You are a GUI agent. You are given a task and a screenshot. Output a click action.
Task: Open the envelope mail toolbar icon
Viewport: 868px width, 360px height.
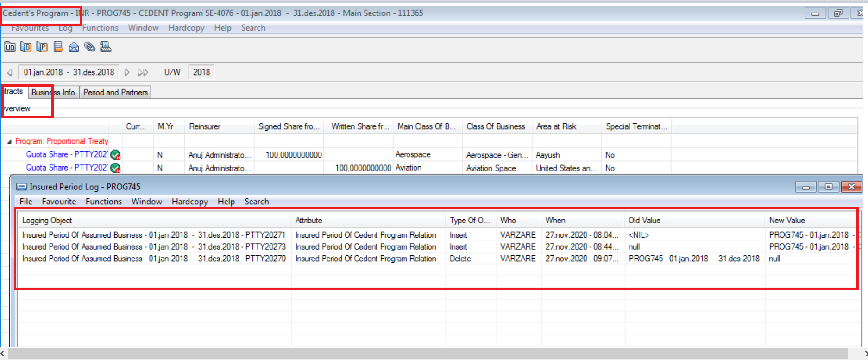(x=74, y=47)
